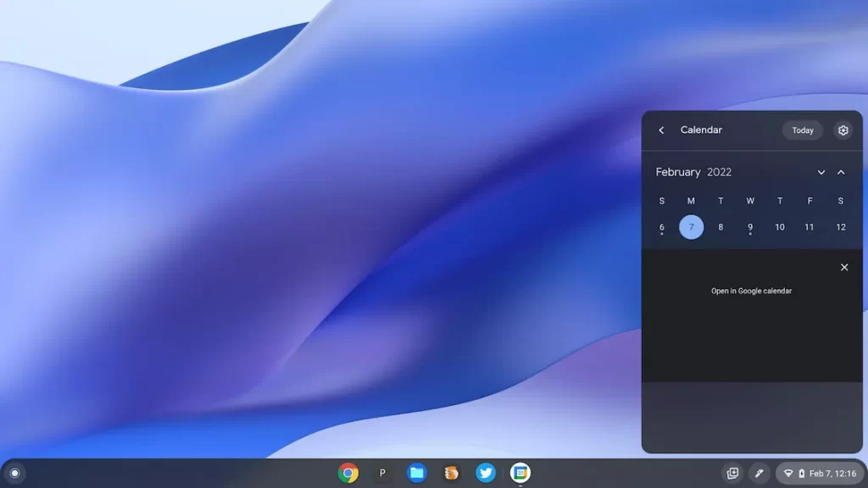This screenshot has width=868, height=488.
Task: Open calendar settings gear icon
Action: pyautogui.click(x=843, y=130)
